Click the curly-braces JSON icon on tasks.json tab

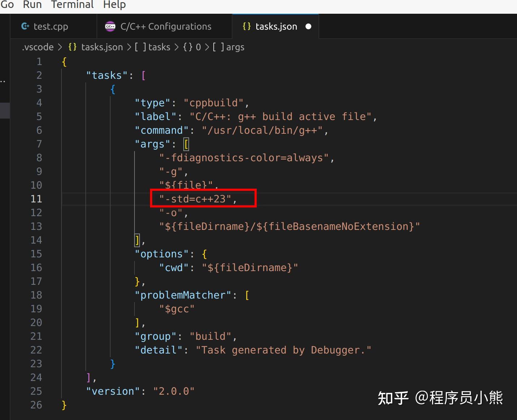pyautogui.click(x=247, y=26)
